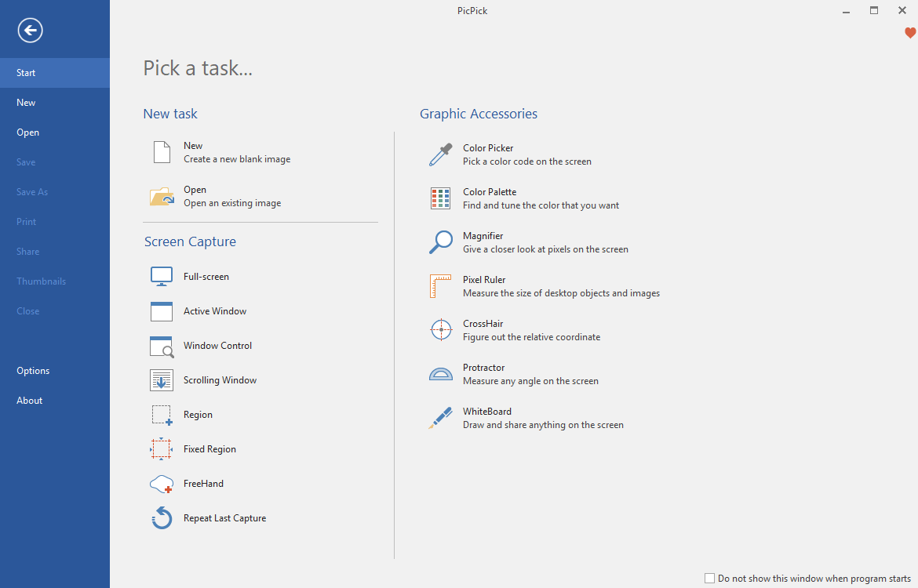The image size is (918, 588).
Task: Choose Open in the left sidebar
Action: click(55, 132)
